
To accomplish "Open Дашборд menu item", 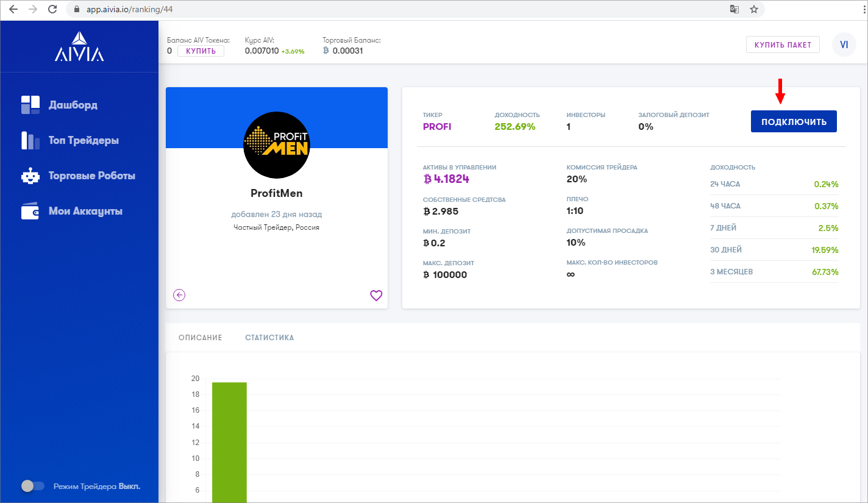I will [x=73, y=105].
